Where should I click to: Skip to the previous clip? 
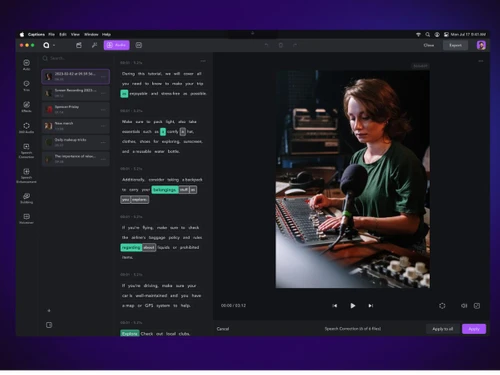(335, 306)
